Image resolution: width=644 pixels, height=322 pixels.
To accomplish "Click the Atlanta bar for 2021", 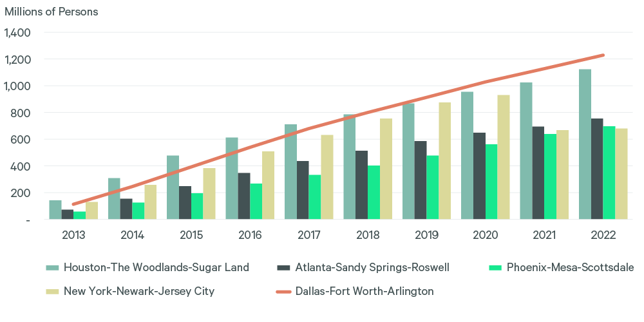I will (538, 173).
